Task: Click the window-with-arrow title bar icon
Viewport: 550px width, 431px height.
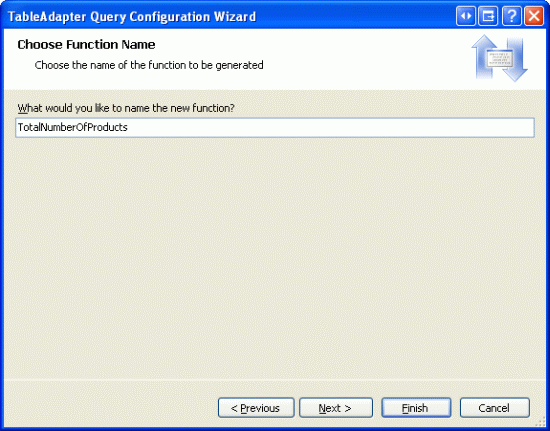Action: [488, 16]
